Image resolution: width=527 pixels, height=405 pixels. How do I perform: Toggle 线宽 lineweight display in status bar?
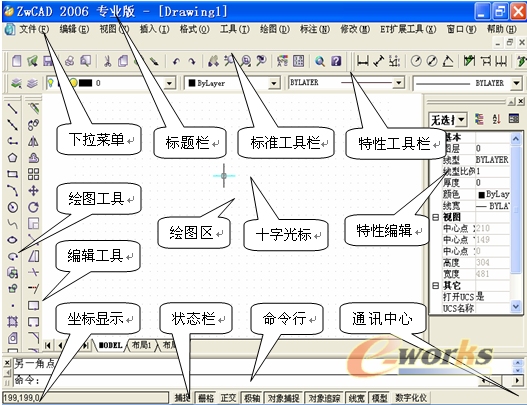click(356, 398)
